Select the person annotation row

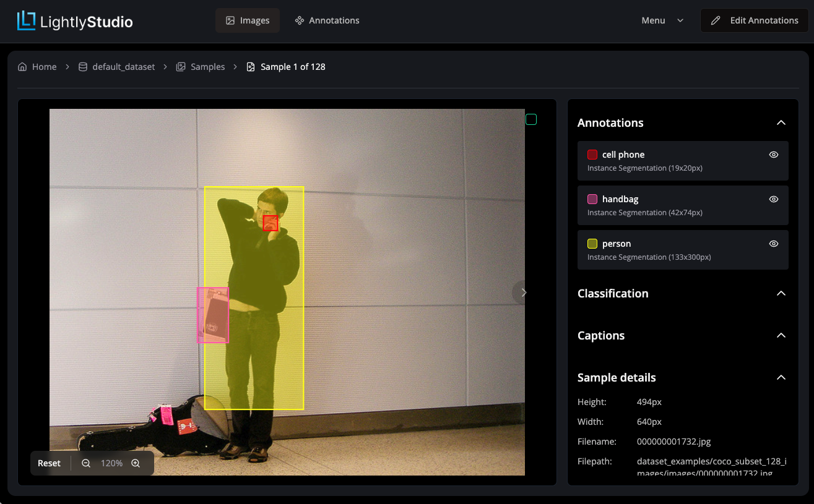(683, 250)
